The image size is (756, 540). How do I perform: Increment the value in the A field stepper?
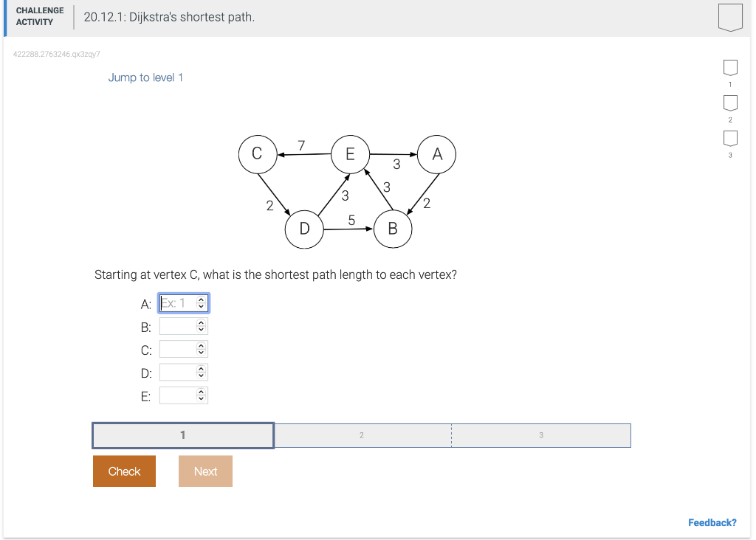tap(202, 299)
